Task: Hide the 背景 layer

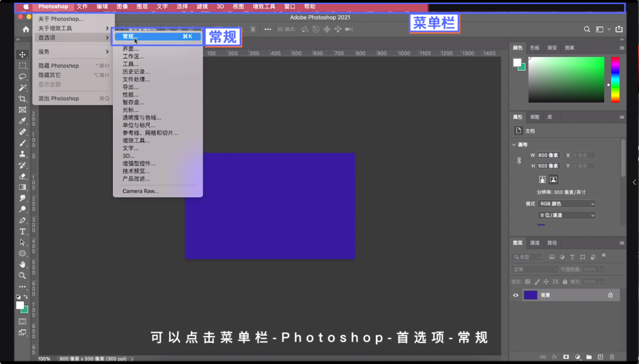Action: tap(515, 295)
